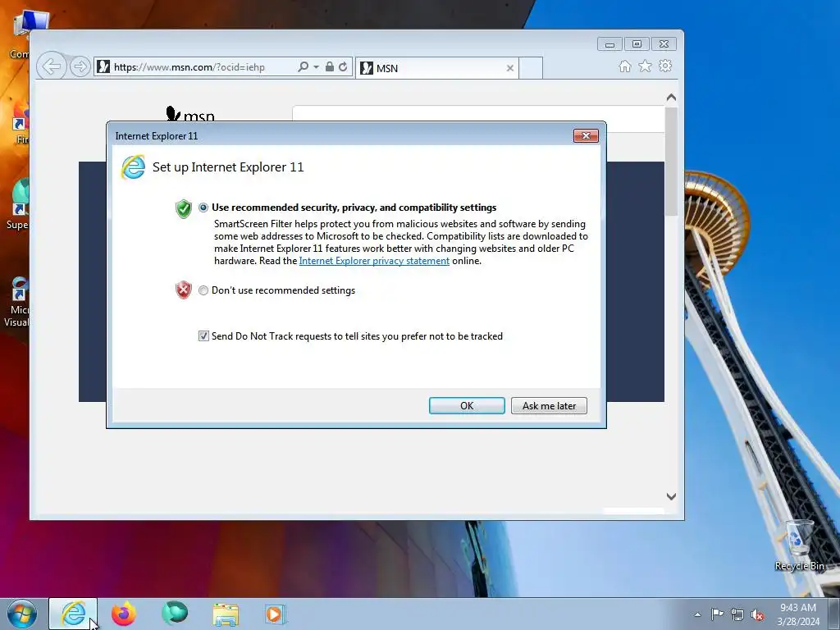This screenshot has height=630, width=840.
Task: Click the green shield recommended icon
Action: [183, 209]
